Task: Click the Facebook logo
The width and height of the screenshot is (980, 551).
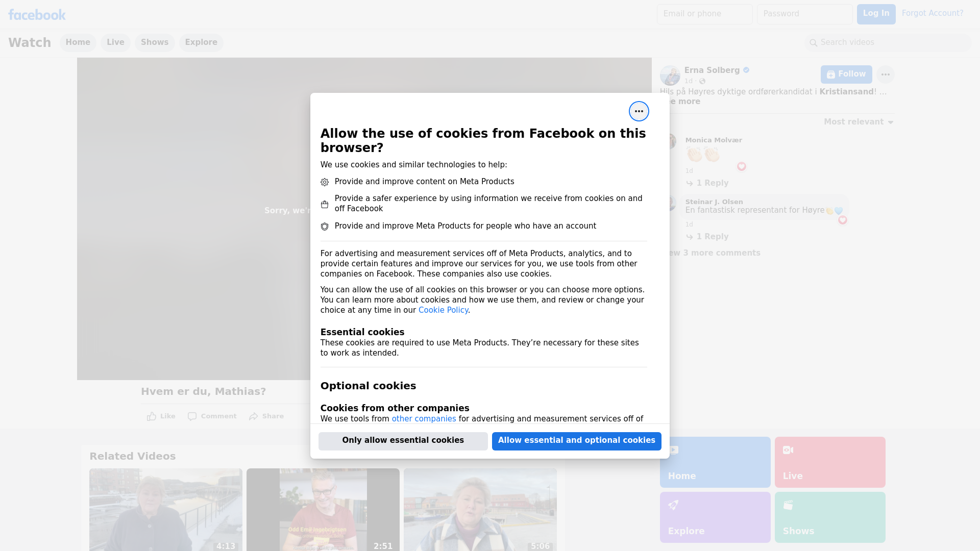Action: pos(37,15)
